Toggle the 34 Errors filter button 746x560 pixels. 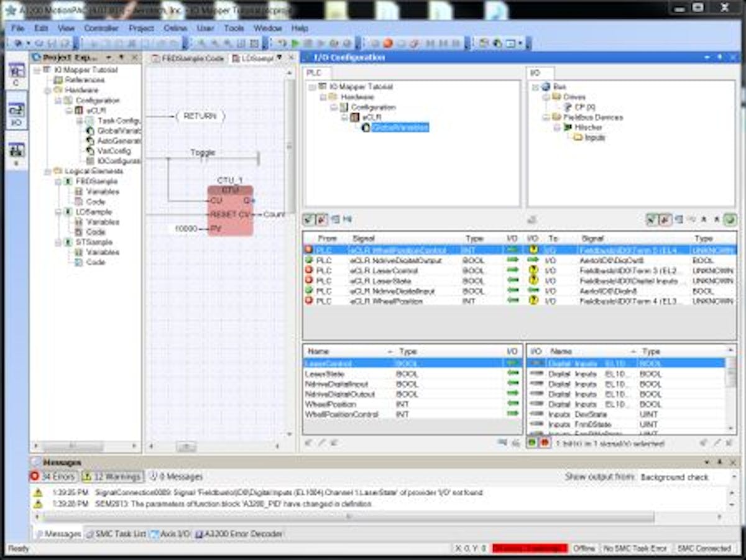pyautogui.click(x=53, y=477)
